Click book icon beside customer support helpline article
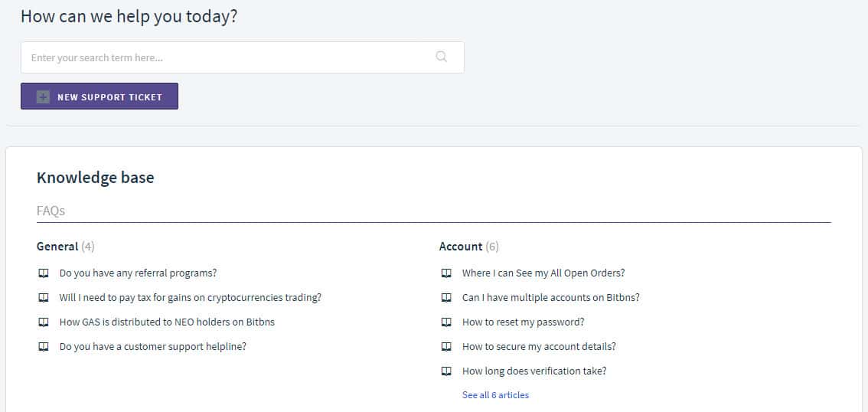The width and height of the screenshot is (868, 412). [x=44, y=347]
